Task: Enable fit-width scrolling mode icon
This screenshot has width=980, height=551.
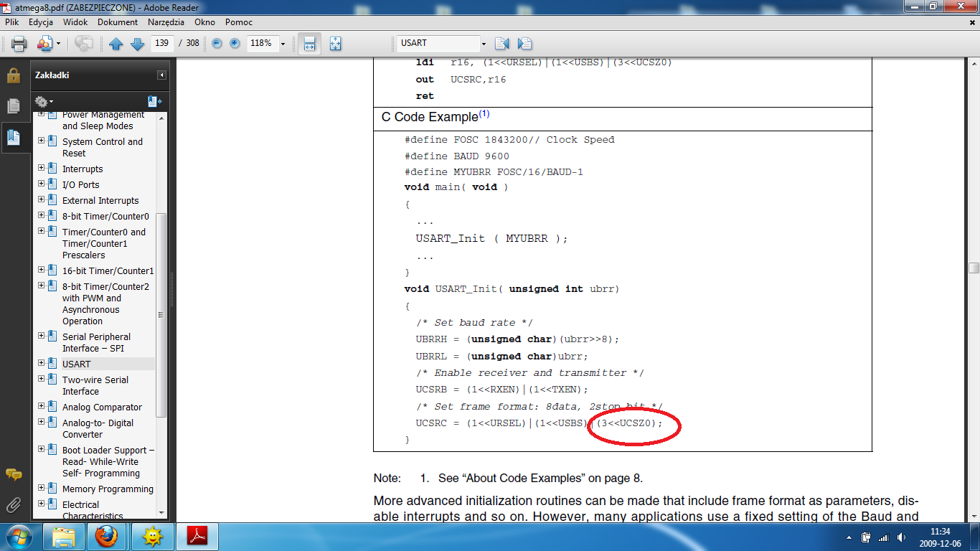Action: click(x=309, y=43)
